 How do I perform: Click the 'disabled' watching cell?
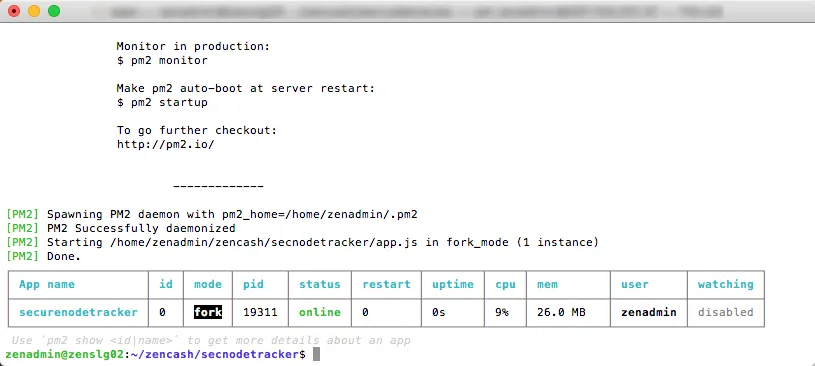[x=726, y=312]
